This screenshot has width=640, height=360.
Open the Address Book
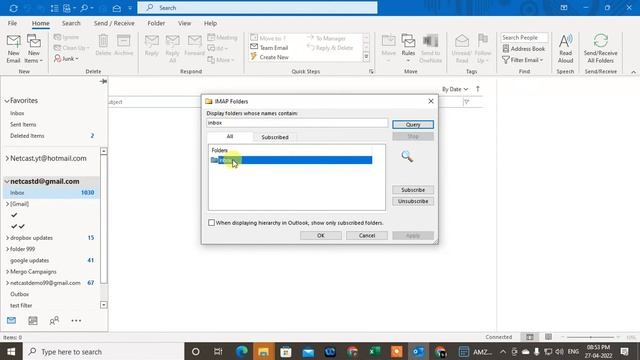pyautogui.click(x=524, y=49)
